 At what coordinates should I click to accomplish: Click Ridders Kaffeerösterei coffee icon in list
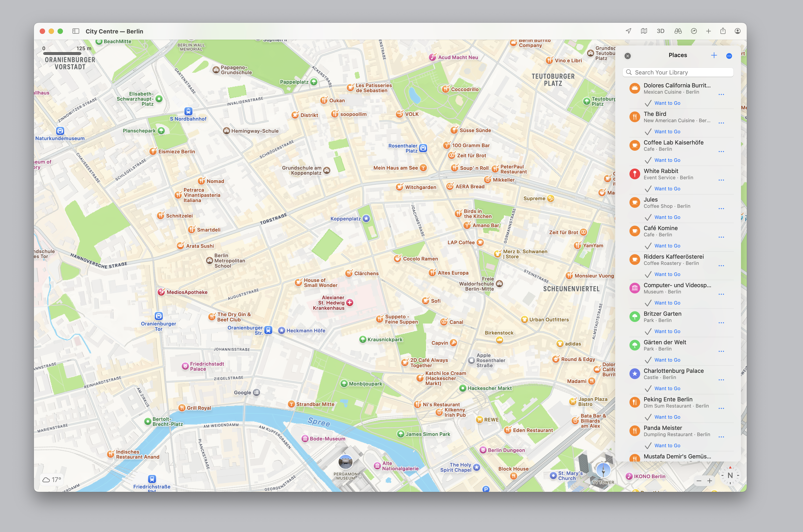(635, 260)
